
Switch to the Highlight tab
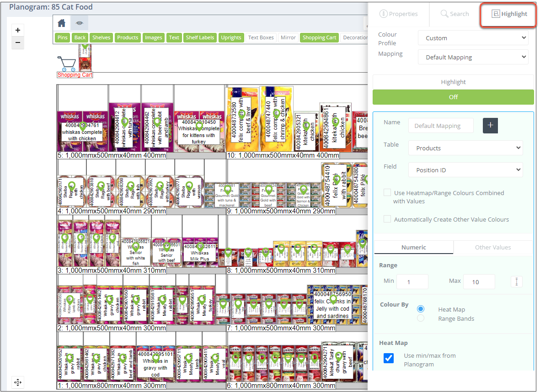click(508, 14)
